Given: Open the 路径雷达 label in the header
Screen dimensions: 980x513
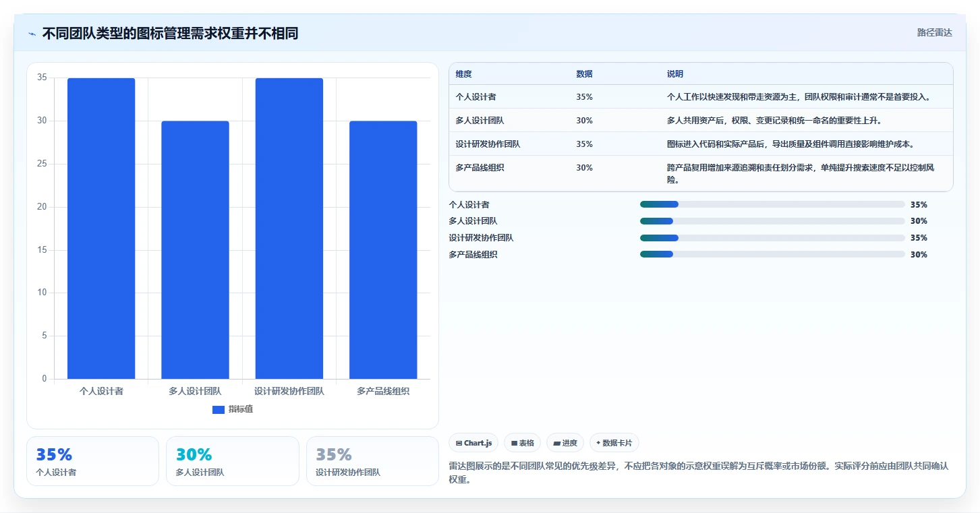Looking at the screenshot, I should pos(934,32).
